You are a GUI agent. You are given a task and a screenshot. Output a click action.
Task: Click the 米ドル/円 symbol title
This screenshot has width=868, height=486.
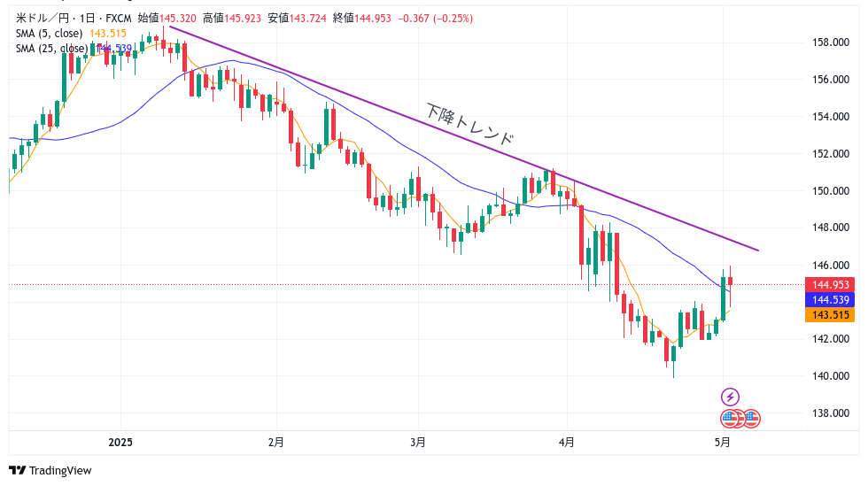click(x=43, y=19)
